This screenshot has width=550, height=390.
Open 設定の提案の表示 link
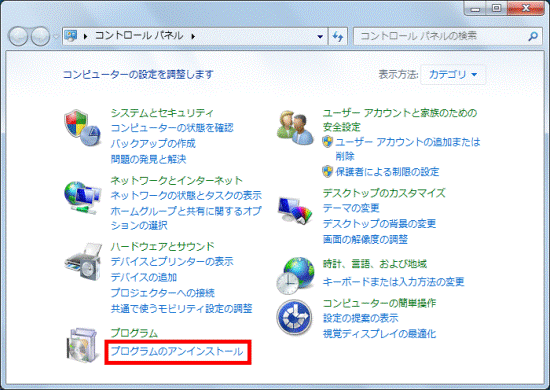coord(361,318)
